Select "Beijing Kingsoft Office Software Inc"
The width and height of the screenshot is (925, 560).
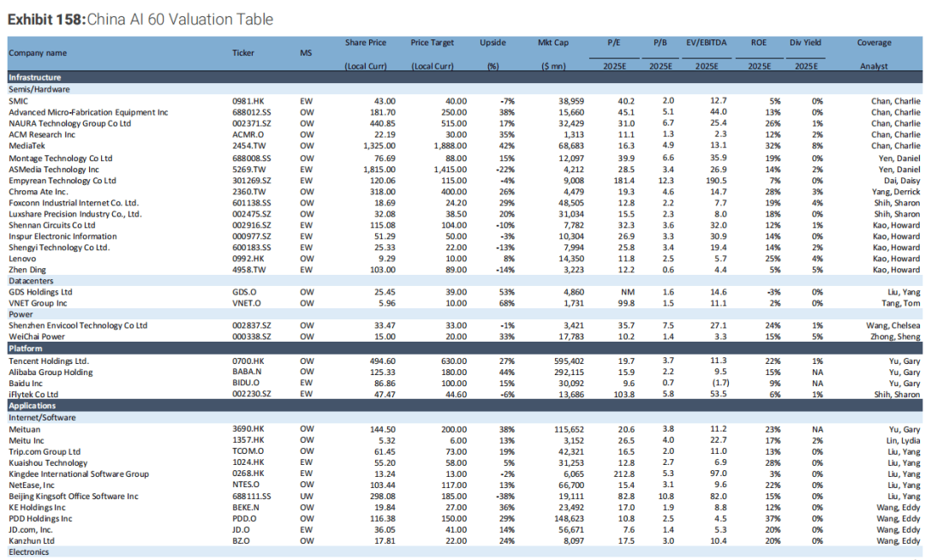point(73,497)
